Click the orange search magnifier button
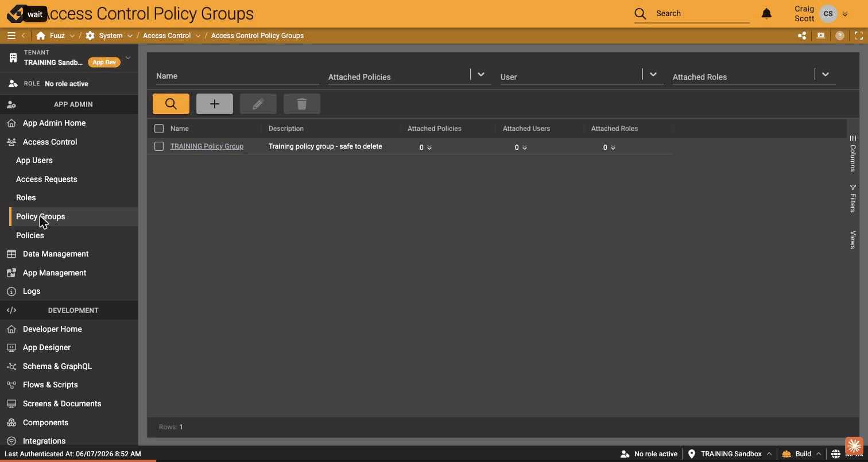Viewport: 868px width, 462px height. [x=171, y=104]
